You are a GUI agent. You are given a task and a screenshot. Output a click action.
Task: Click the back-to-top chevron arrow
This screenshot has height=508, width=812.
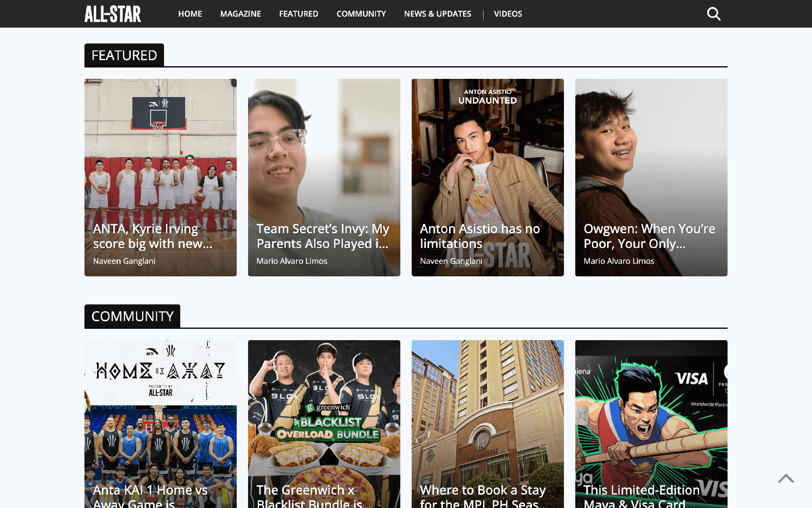coord(786,478)
